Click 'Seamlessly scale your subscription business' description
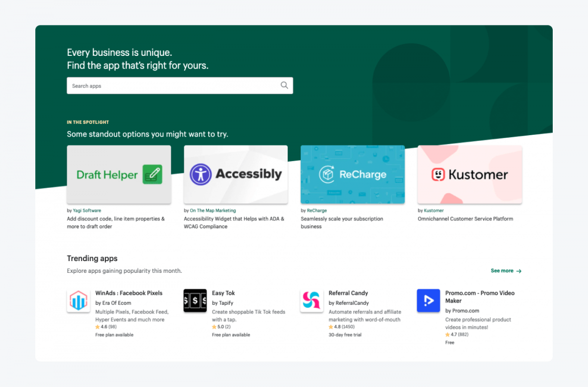 pos(342,222)
